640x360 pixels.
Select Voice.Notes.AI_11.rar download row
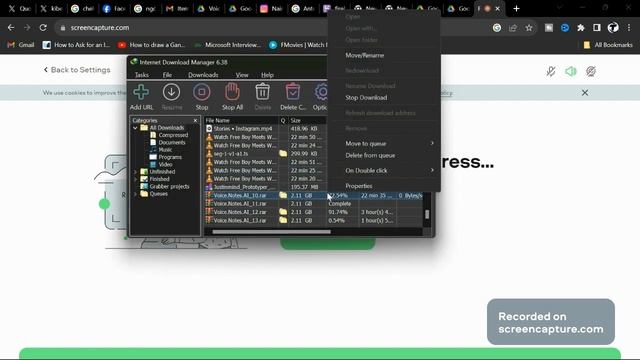tap(313, 203)
